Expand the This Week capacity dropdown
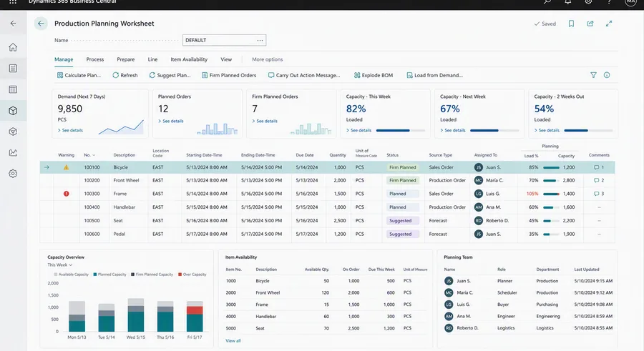The image size is (644, 351). (x=60, y=265)
